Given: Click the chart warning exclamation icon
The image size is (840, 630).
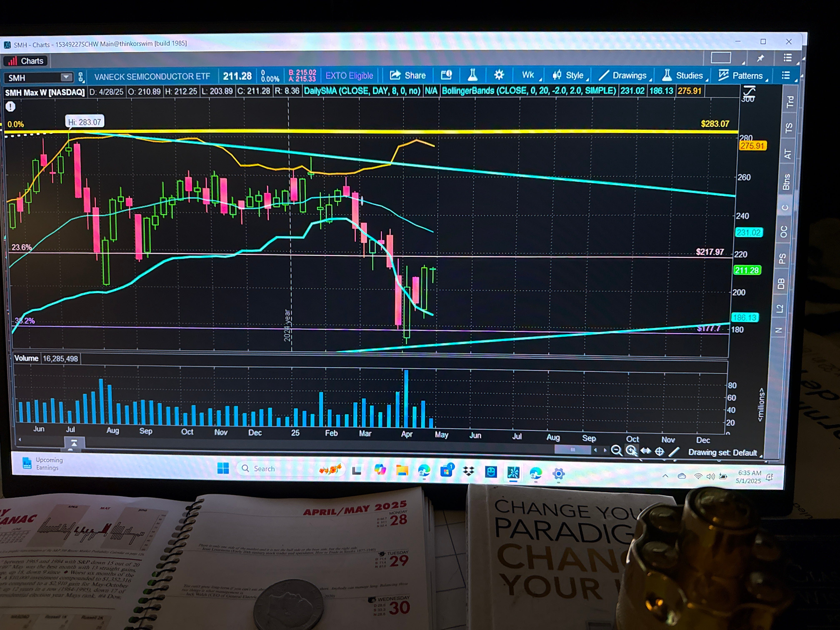Looking at the screenshot, I should point(10,107).
